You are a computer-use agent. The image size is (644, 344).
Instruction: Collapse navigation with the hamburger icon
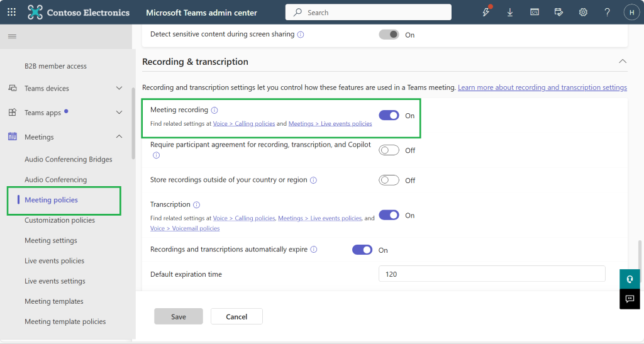click(x=13, y=36)
